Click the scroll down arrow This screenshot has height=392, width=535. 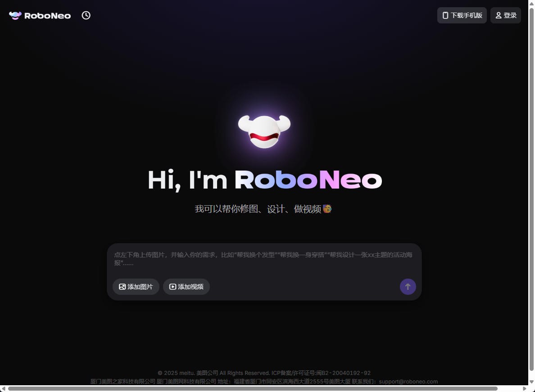pos(531,382)
